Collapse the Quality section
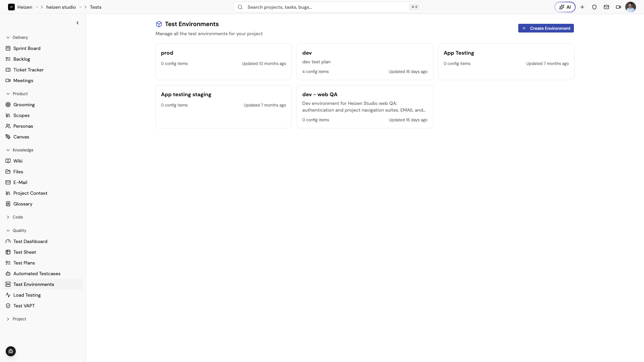This screenshot has height=362, width=644. 16,231
